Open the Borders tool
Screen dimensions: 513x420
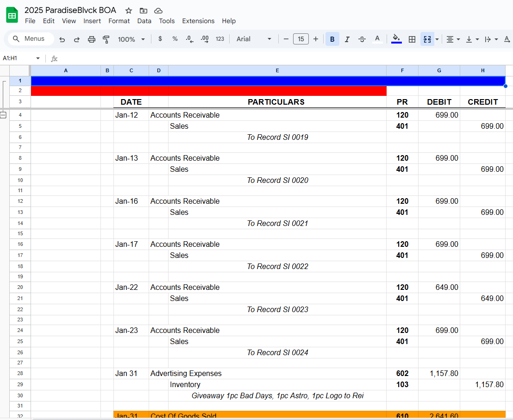click(412, 39)
